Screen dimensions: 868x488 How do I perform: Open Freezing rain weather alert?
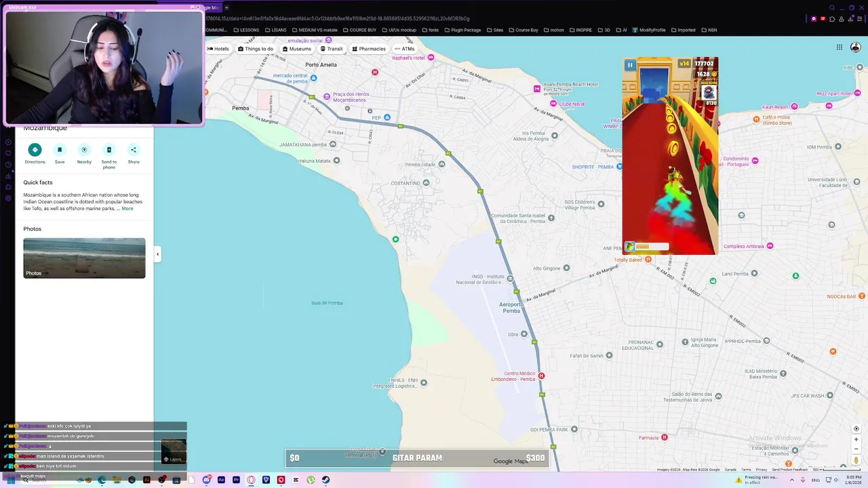pyautogui.click(x=757, y=480)
